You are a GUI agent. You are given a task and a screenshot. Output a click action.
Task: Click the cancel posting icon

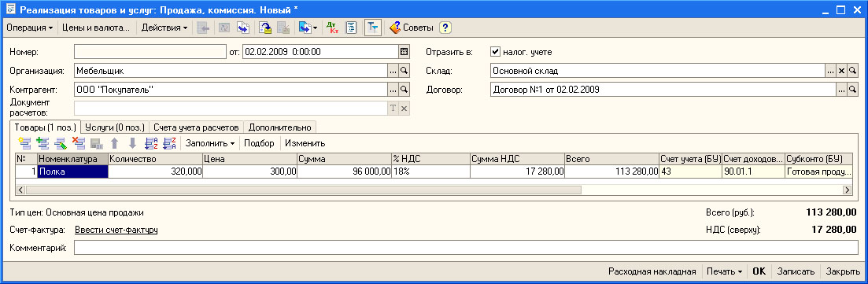coord(283,27)
